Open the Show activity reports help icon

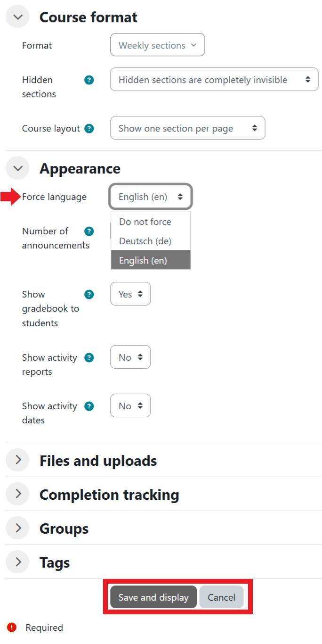89,357
